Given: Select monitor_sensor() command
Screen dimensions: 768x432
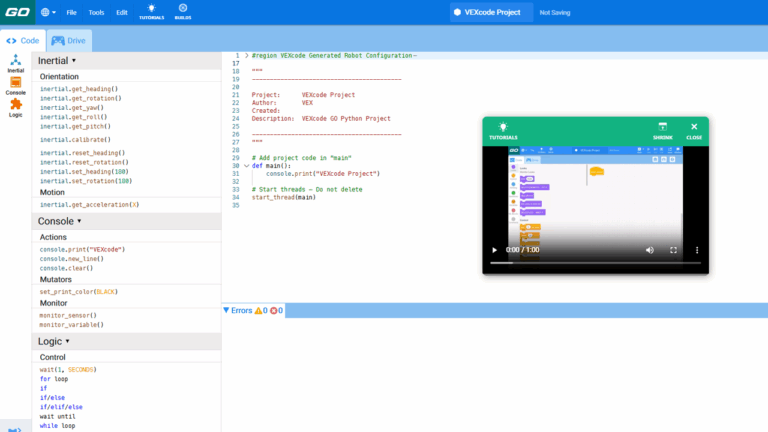Looking at the screenshot, I should (x=68, y=315).
